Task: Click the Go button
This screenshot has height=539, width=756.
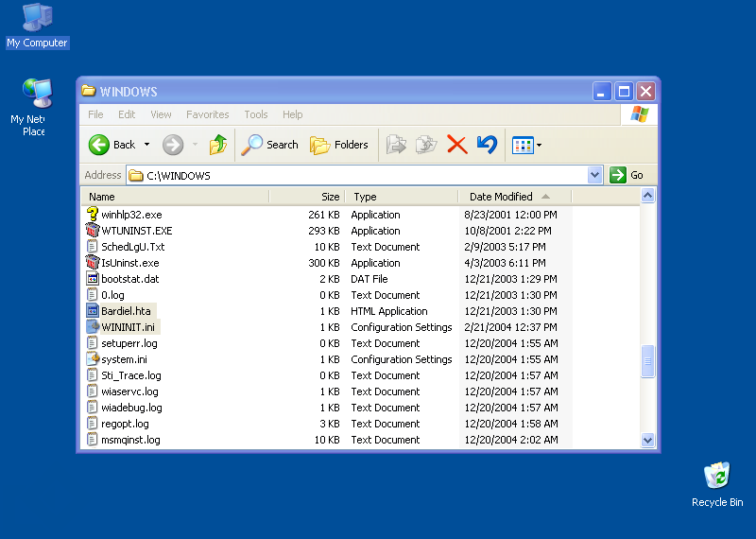Action: pos(627,175)
